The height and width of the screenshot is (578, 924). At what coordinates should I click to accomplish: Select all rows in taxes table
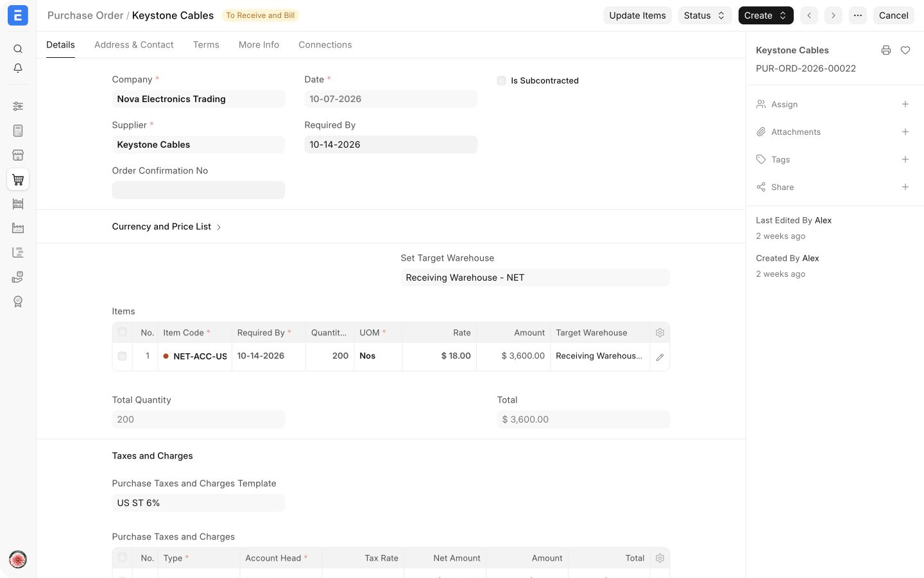coord(122,558)
